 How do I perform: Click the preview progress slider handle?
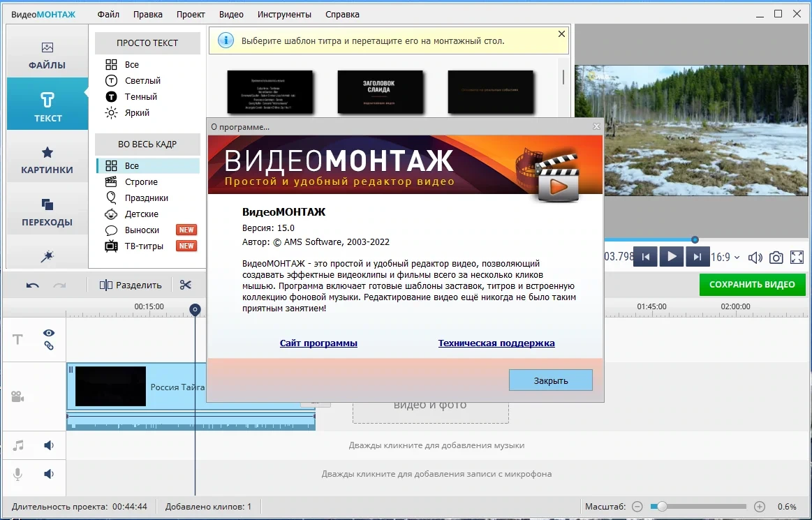(x=695, y=240)
